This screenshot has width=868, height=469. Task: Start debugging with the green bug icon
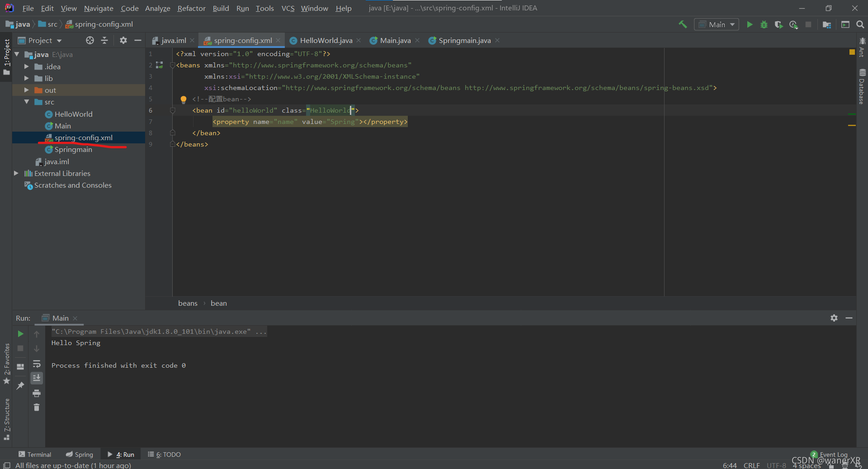[764, 24]
